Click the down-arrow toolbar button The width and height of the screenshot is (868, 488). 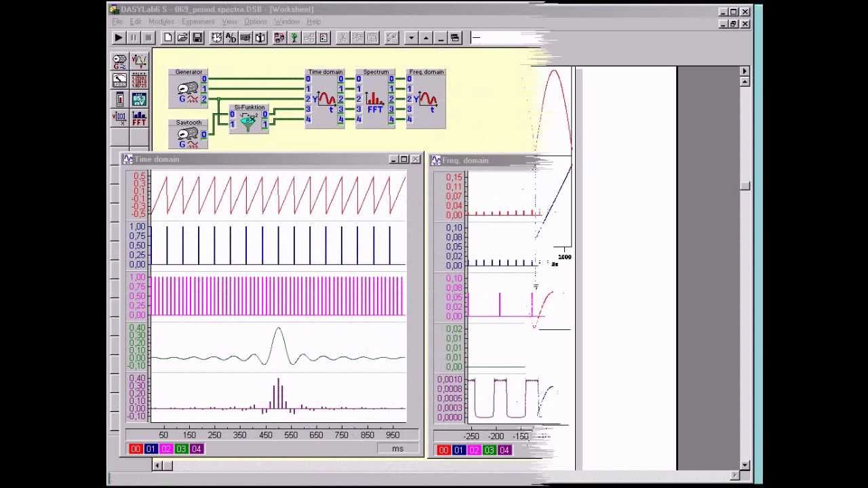411,38
